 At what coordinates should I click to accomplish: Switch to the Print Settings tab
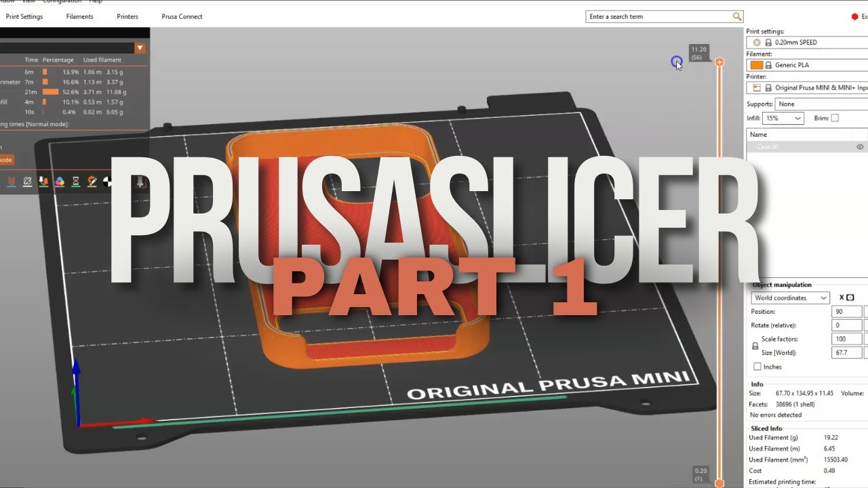(x=24, y=16)
